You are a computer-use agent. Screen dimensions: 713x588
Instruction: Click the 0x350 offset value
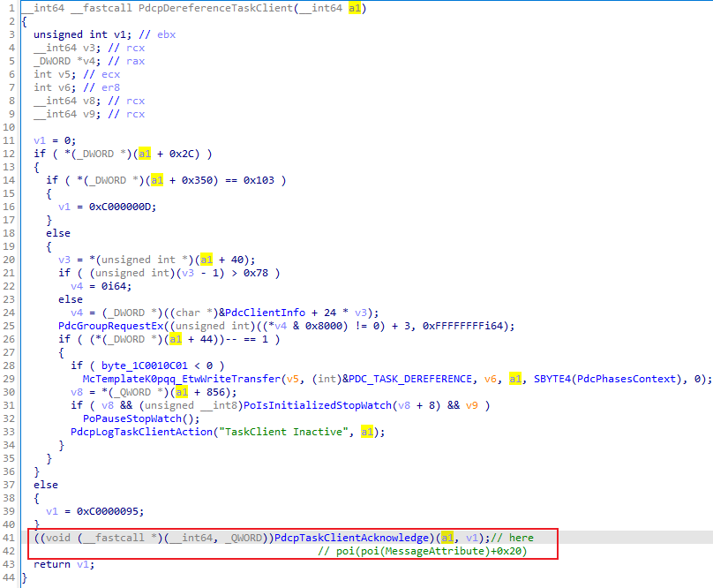coord(197,180)
